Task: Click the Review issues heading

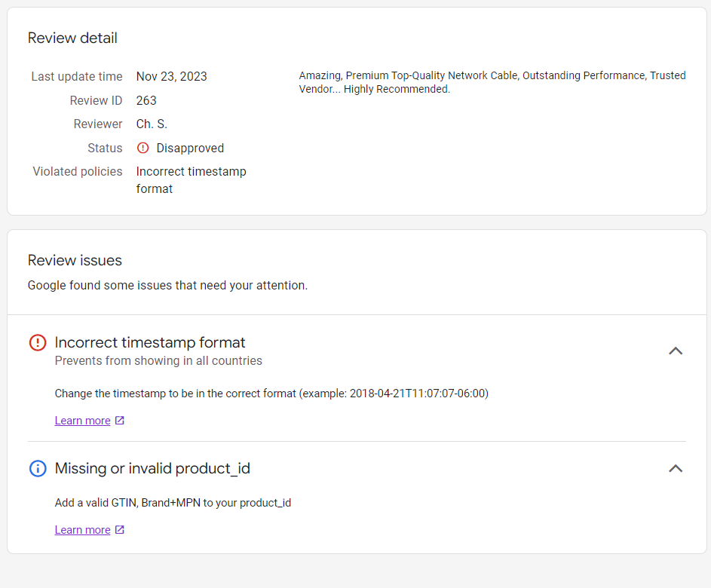Action: pos(75,260)
